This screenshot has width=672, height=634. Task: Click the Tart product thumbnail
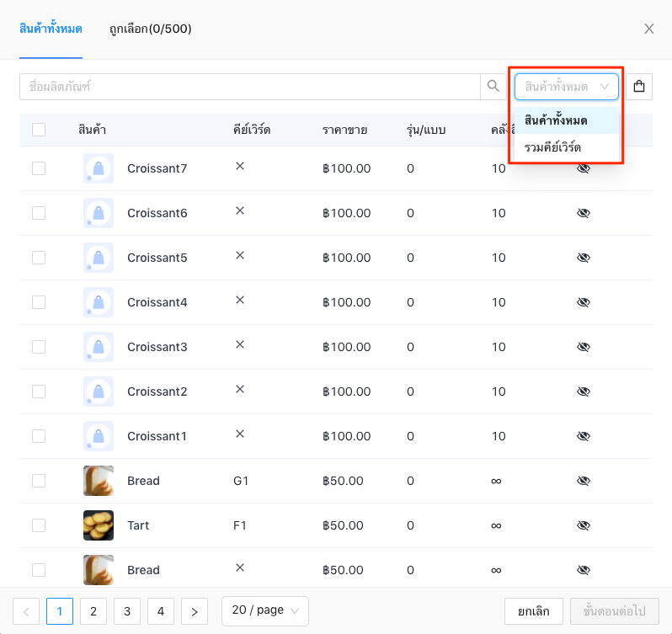pyautogui.click(x=99, y=525)
